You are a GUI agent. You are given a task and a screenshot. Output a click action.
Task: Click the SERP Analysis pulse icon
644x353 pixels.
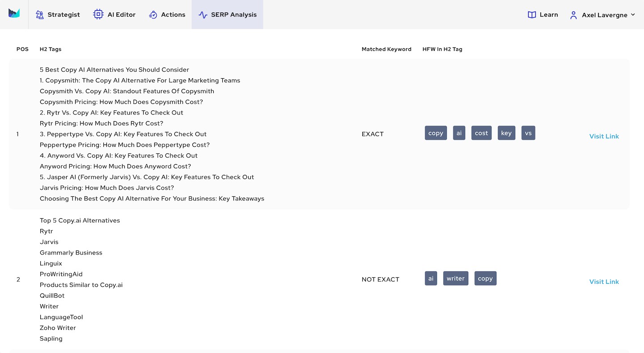203,15
